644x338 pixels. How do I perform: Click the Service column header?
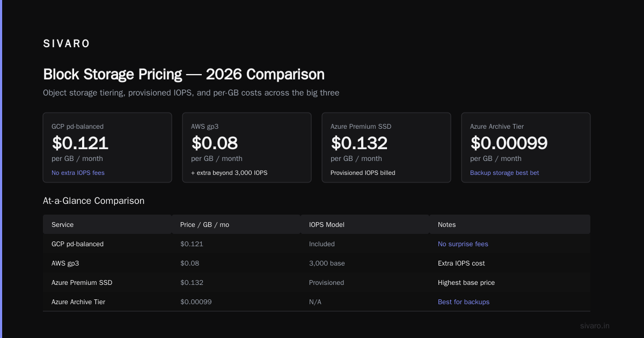[62, 224]
